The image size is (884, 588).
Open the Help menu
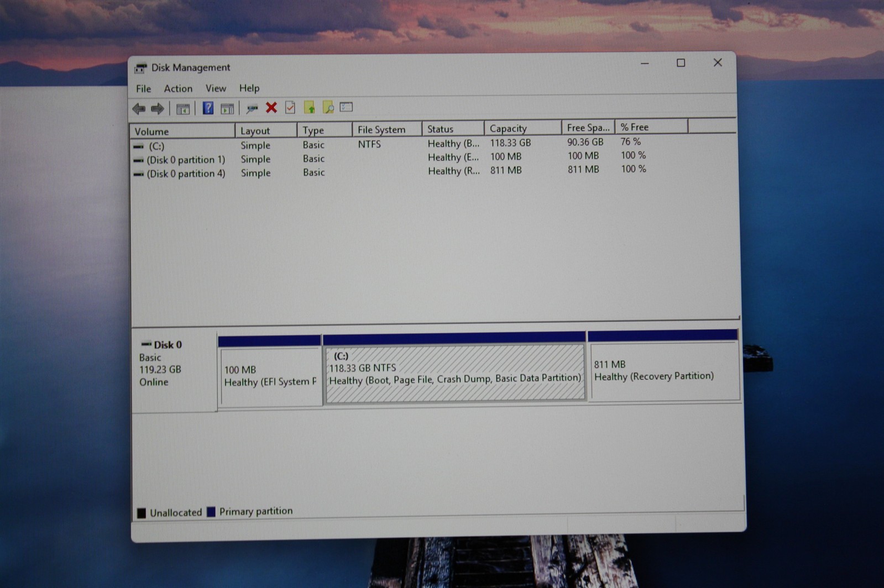pyautogui.click(x=249, y=88)
